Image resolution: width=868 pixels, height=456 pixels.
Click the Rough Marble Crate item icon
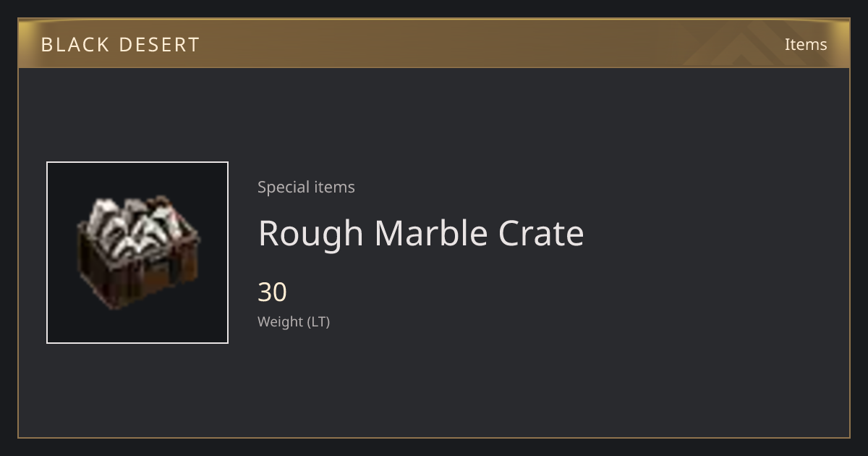click(x=137, y=252)
